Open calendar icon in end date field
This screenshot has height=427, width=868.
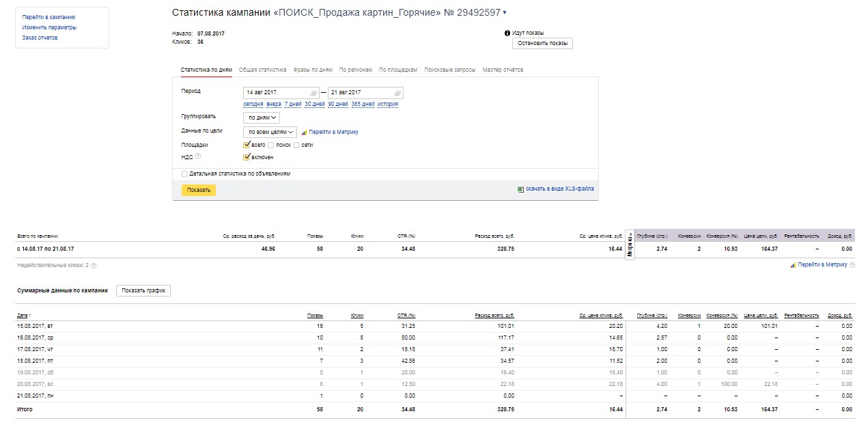[x=398, y=93]
